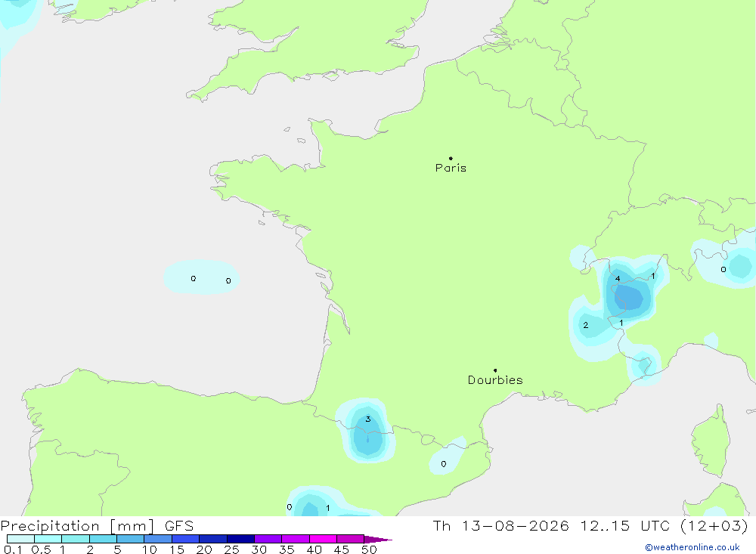The width and height of the screenshot is (756, 554).
Task: Pick legend swatch between 1 and 2
Action: [76, 539]
